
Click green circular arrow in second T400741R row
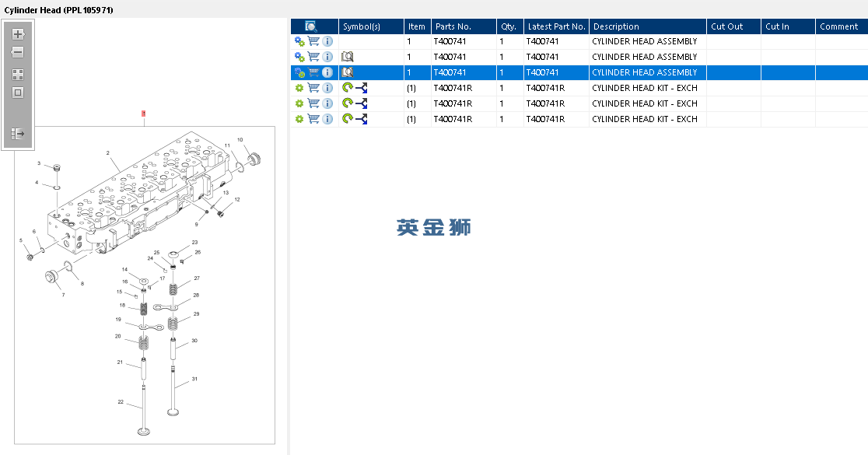tap(348, 103)
